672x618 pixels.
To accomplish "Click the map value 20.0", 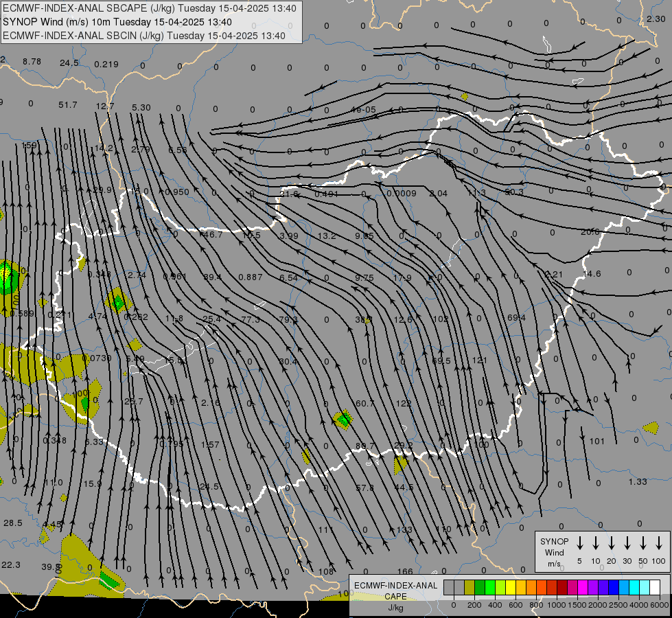I will pos(590,232).
